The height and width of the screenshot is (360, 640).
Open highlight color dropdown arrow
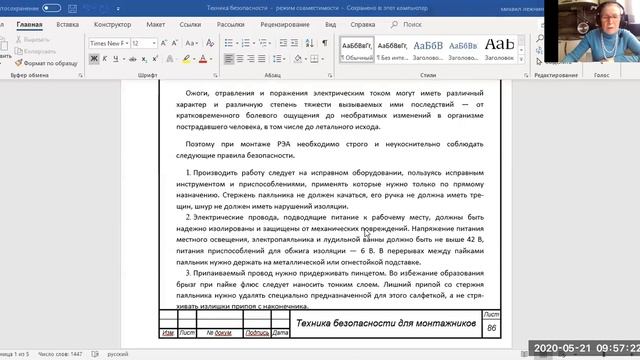point(194,59)
